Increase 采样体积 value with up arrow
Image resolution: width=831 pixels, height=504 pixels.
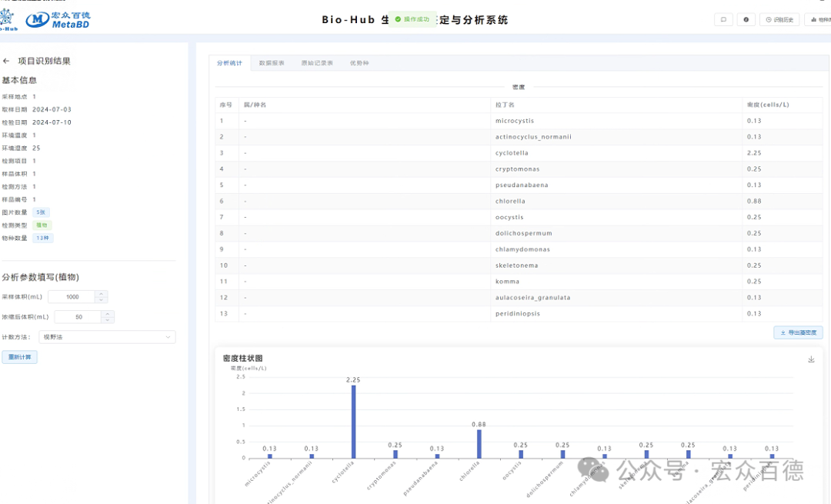[x=102, y=294]
